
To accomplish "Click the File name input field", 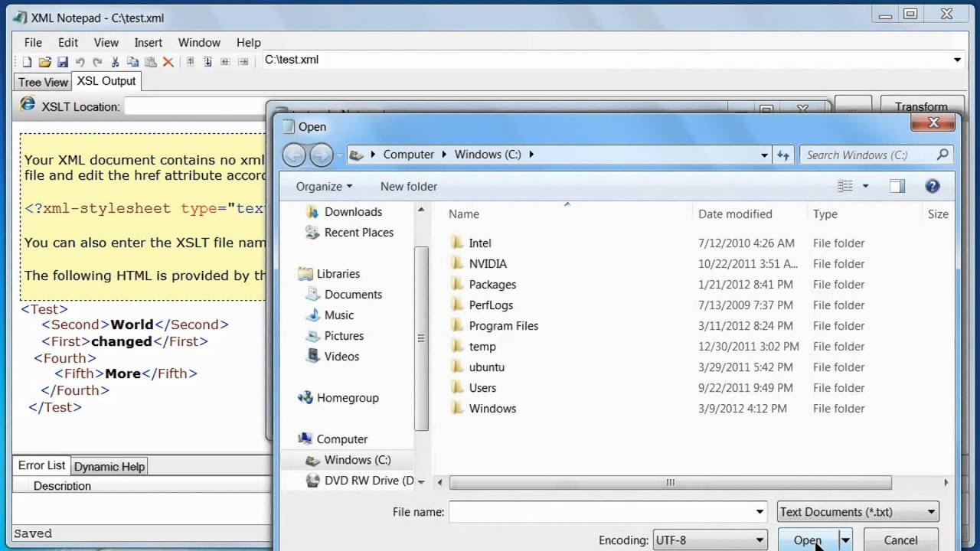I will (602, 512).
